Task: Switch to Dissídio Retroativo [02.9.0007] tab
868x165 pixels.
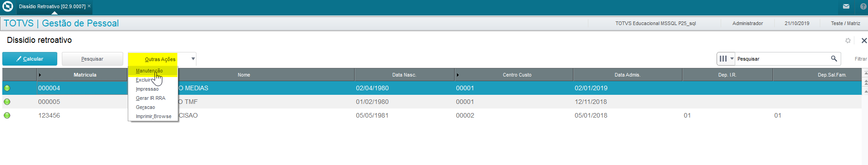Action: click(52, 6)
